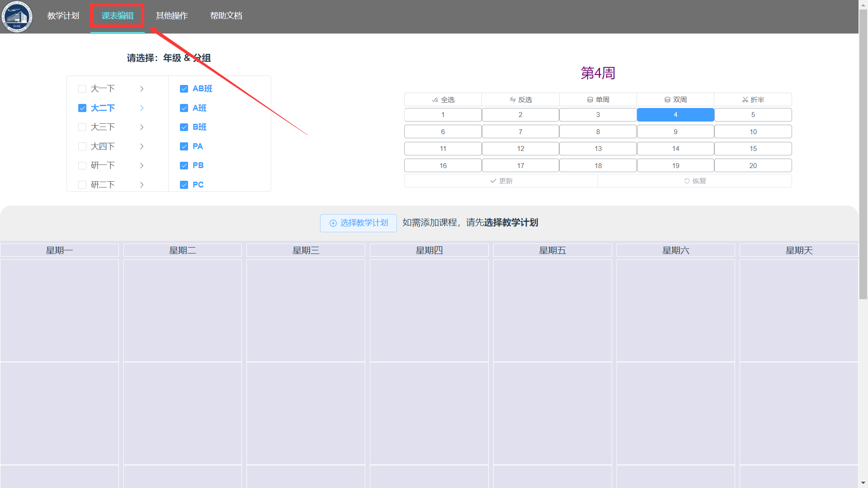Select week 11 button
The image size is (868, 488).
[x=443, y=149]
